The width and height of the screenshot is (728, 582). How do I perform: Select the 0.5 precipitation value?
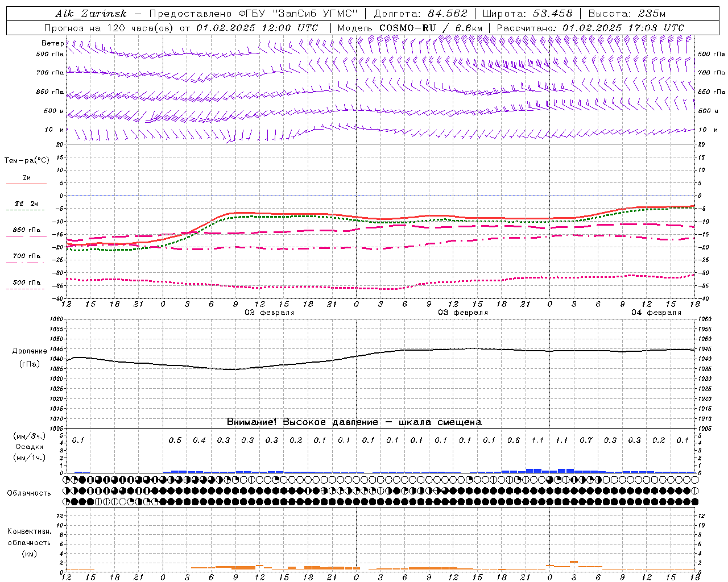175,440
